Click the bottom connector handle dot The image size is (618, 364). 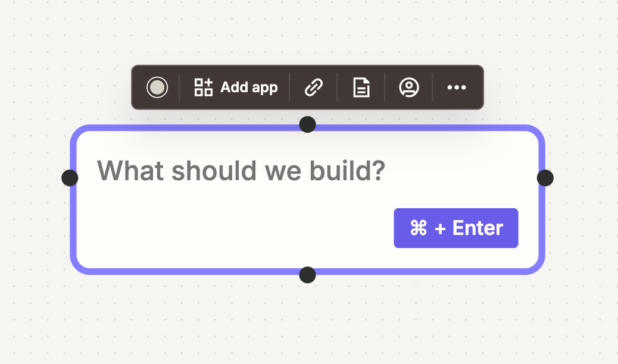pyautogui.click(x=307, y=275)
